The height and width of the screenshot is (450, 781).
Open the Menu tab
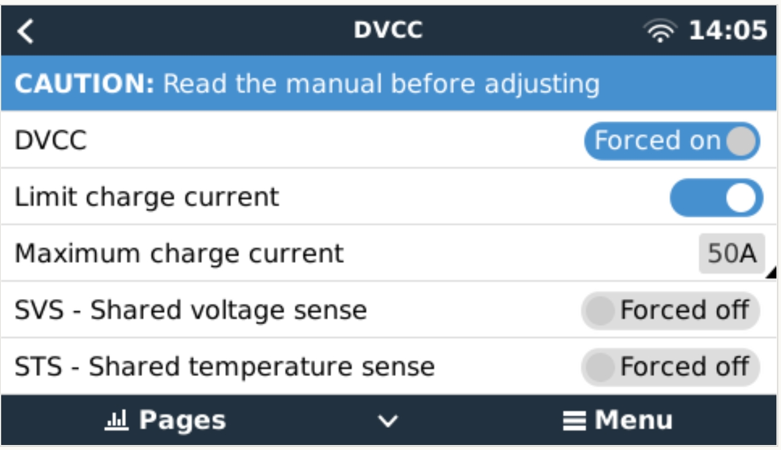point(618,420)
